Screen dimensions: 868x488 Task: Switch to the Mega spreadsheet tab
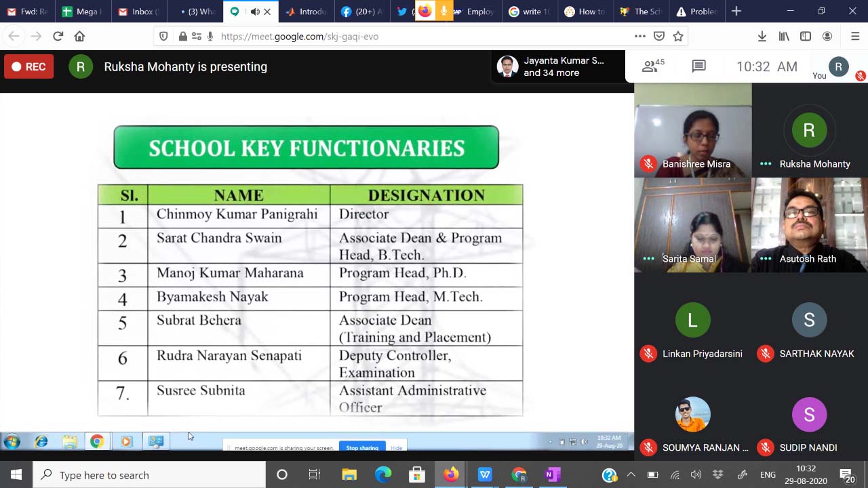click(x=83, y=12)
